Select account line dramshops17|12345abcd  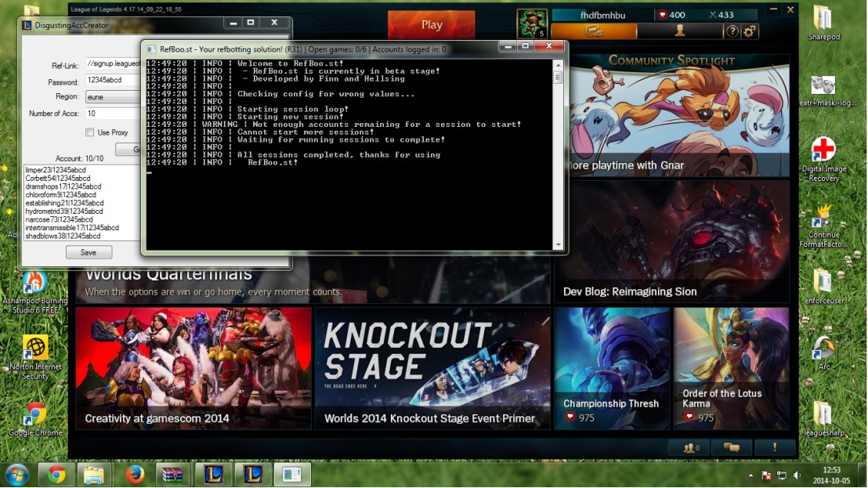point(63,186)
